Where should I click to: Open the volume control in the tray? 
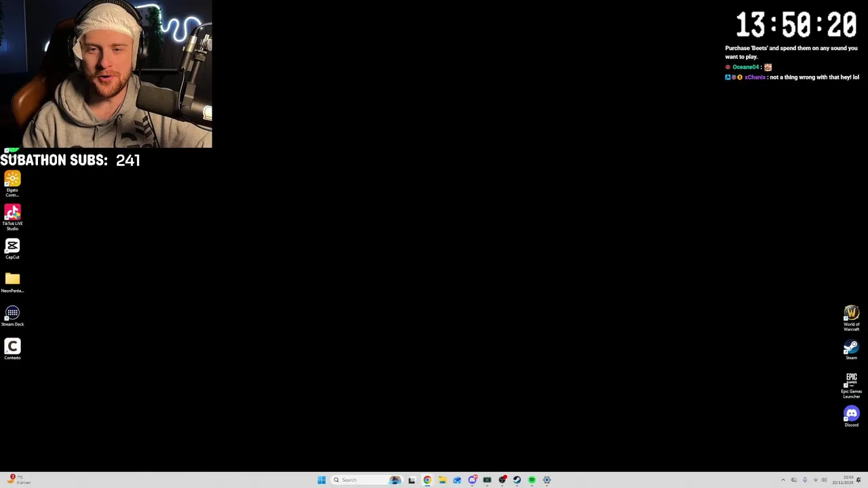coord(824,480)
